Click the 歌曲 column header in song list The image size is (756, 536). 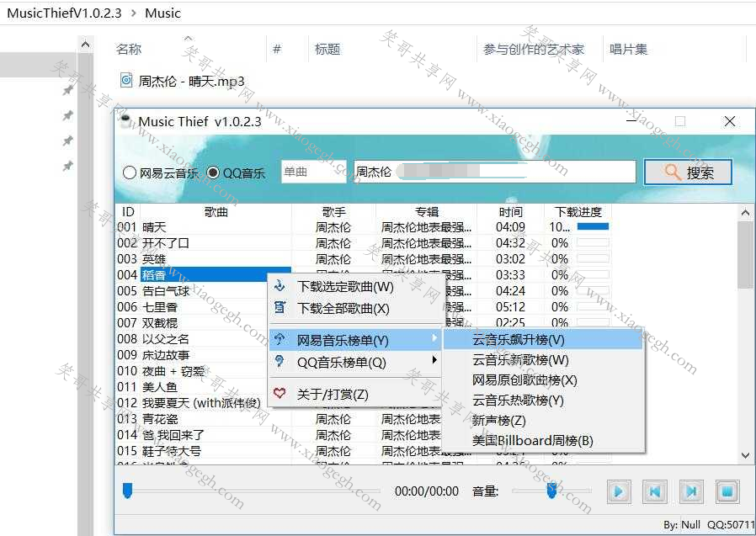coord(216,211)
